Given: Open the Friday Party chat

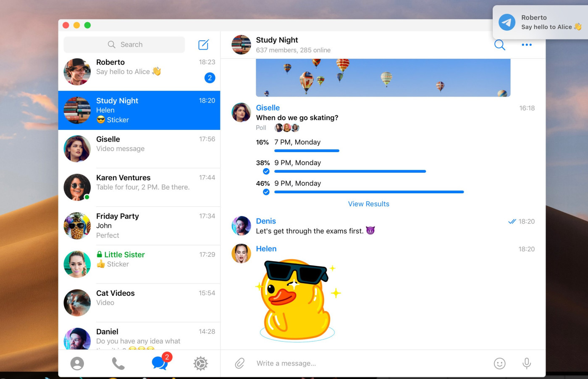Looking at the screenshot, I should 139,226.
